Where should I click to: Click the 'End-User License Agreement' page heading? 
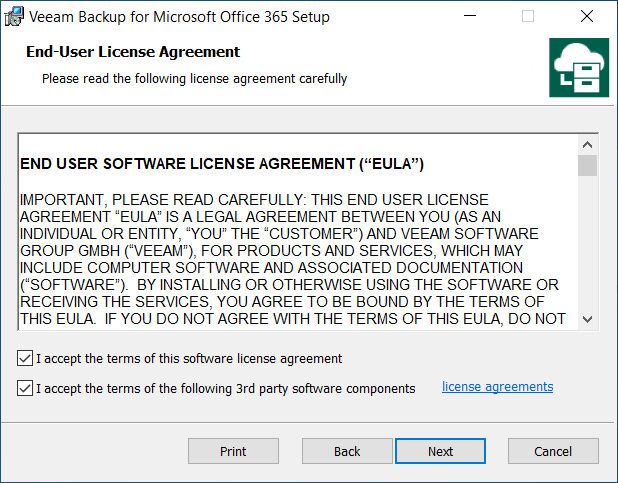click(x=133, y=52)
